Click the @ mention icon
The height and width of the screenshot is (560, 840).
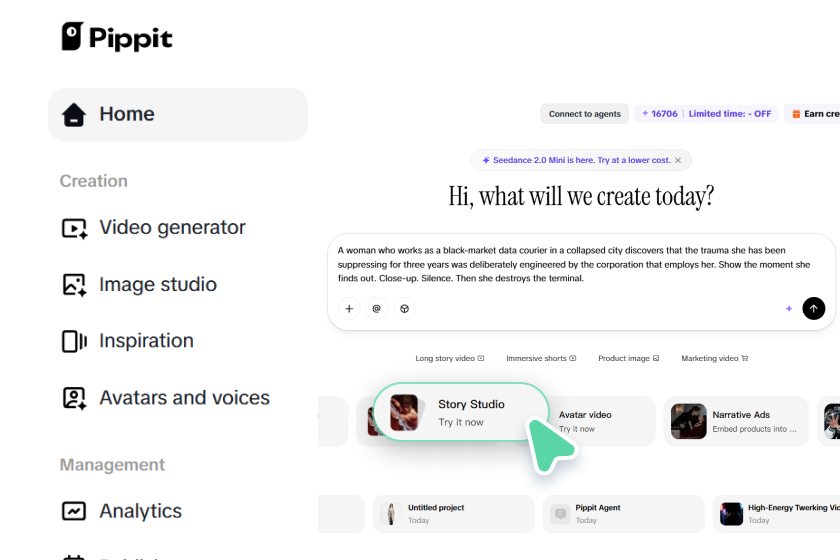(377, 309)
